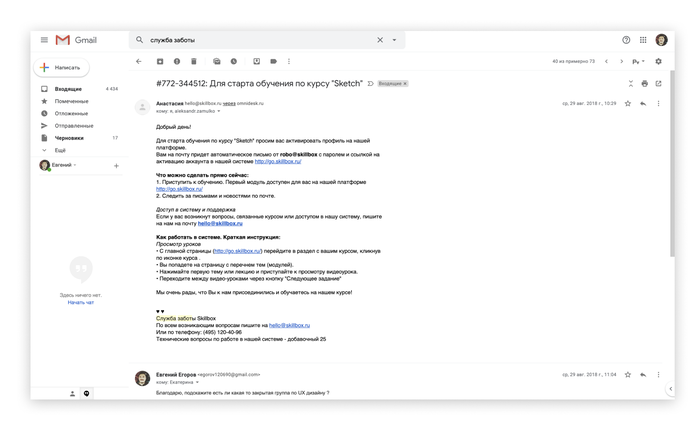Switch to the Hangouts conversations tab

(87, 393)
